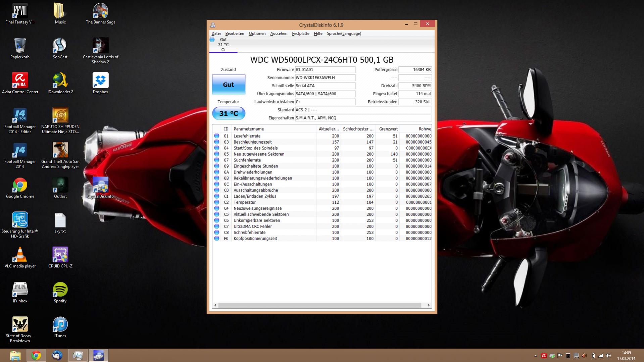This screenshot has width=644, height=362.
Task: Open the Hilfe menu
Action: (x=318, y=34)
